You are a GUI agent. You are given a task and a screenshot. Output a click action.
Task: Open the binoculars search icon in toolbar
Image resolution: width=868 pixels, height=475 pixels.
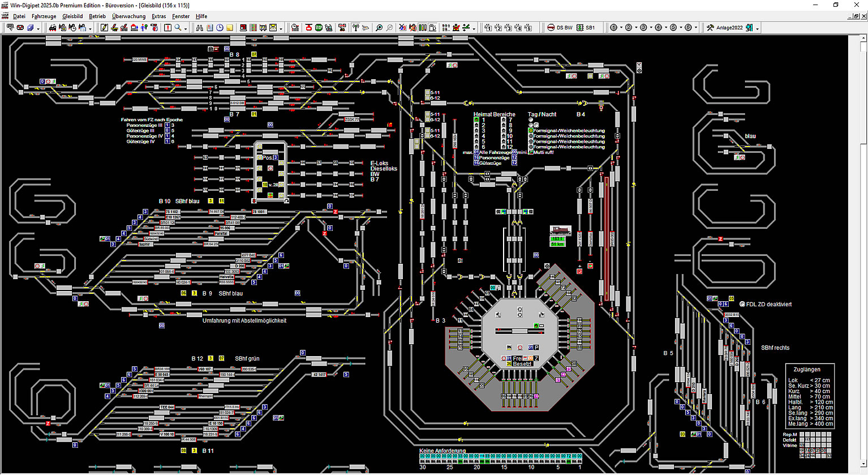(x=199, y=28)
